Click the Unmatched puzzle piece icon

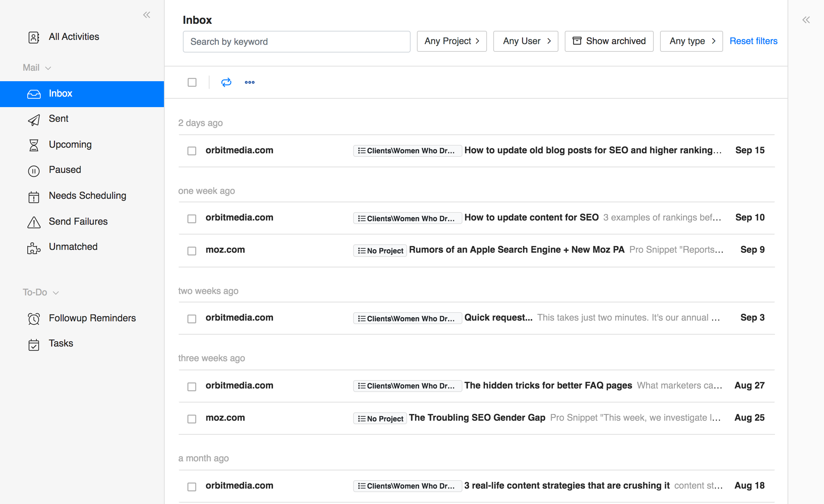coord(34,248)
